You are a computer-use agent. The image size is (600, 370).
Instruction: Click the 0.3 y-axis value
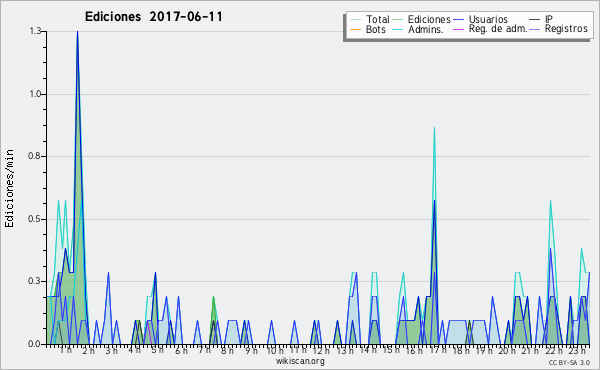tap(35, 281)
